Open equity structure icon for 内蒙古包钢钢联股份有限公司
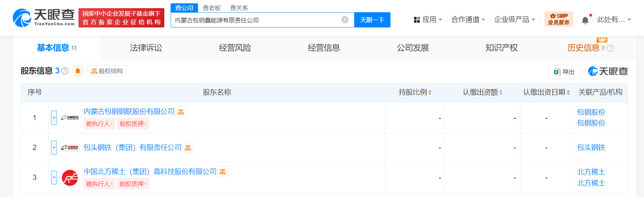 181,112
